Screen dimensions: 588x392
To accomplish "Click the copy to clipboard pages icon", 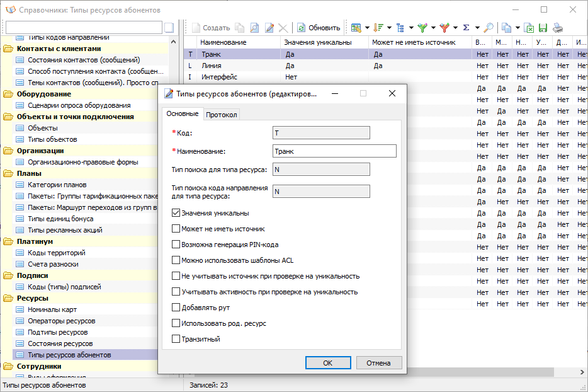I will (506, 28).
